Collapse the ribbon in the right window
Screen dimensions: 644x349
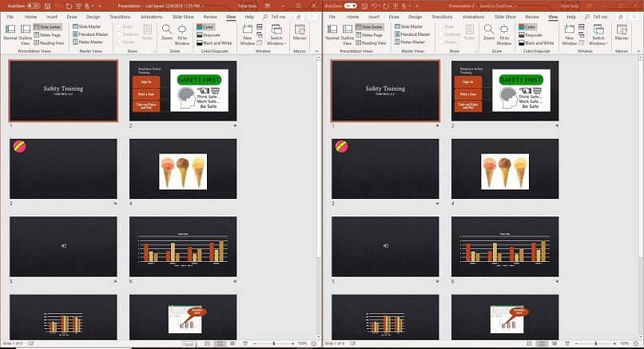pos(638,51)
